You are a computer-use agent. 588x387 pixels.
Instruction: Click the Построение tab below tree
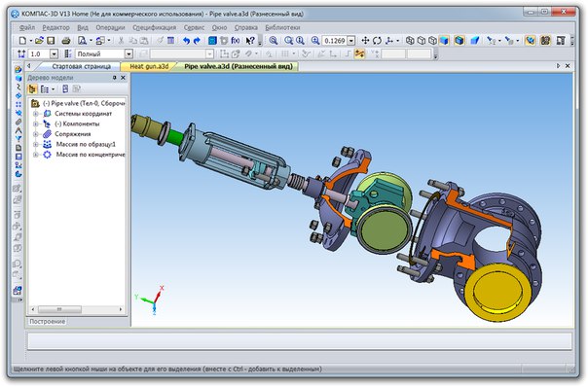click(x=48, y=322)
